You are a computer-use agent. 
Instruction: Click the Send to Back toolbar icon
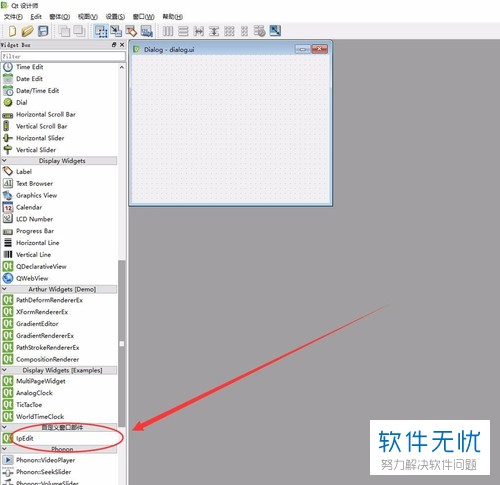[x=64, y=31]
